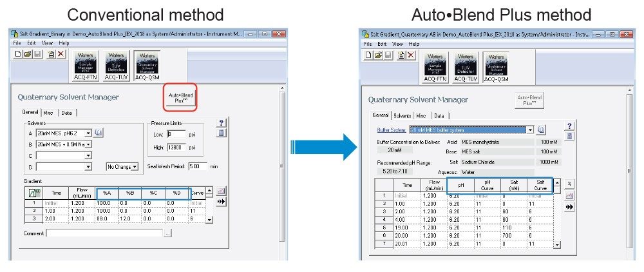
Task: Click gradient plot icon beside Quaternary table
Action: [x=569, y=195]
